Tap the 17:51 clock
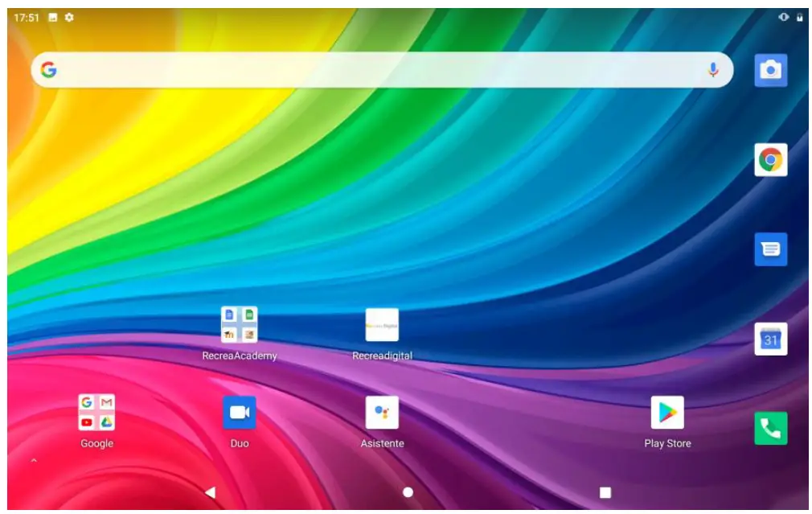The width and height of the screenshot is (812, 514). (x=27, y=18)
